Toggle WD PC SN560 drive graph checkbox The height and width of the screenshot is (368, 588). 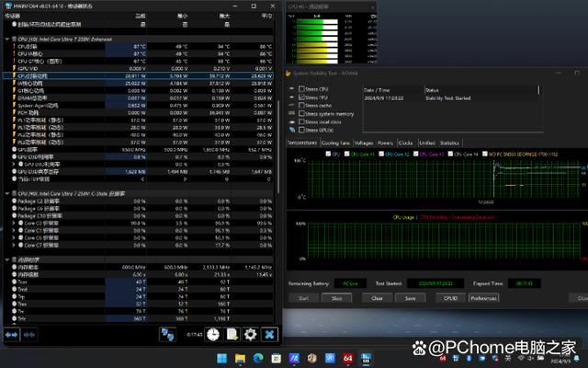(x=485, y=154)
